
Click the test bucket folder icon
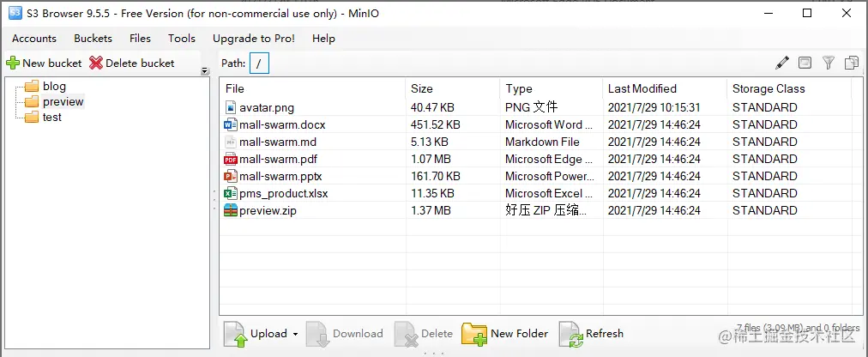[x=32, y=118]
